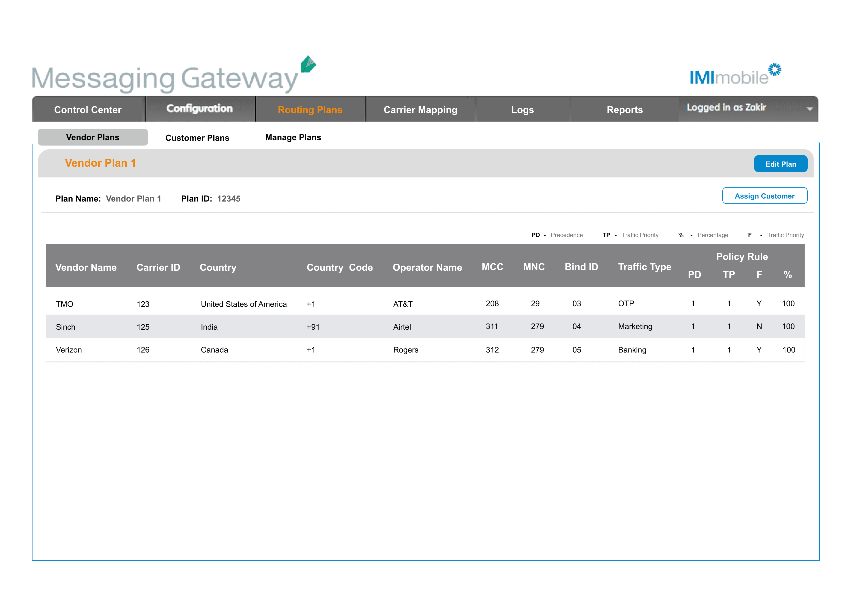The image size is (866, 616).
Task: Click the Edit Plan button
Action: point(780,164)
